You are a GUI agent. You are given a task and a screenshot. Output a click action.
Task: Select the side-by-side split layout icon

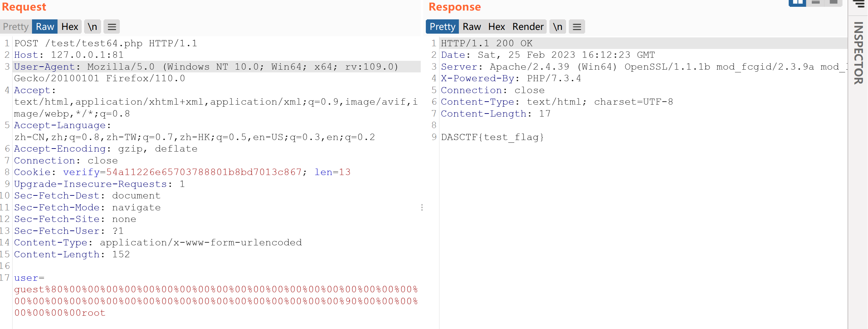798,3
